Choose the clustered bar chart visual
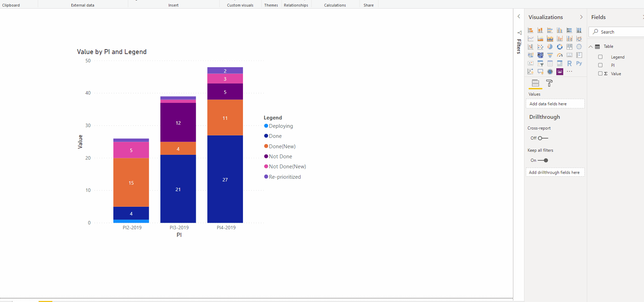The image size is (644, 302). coord(550,30)
